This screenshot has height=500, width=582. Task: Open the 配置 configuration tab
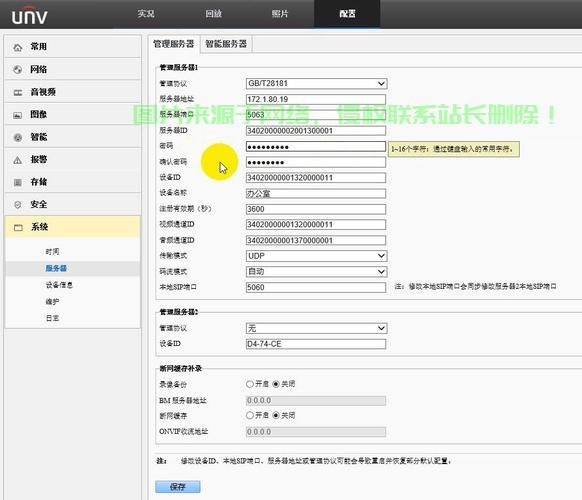(x=347, y=14)
